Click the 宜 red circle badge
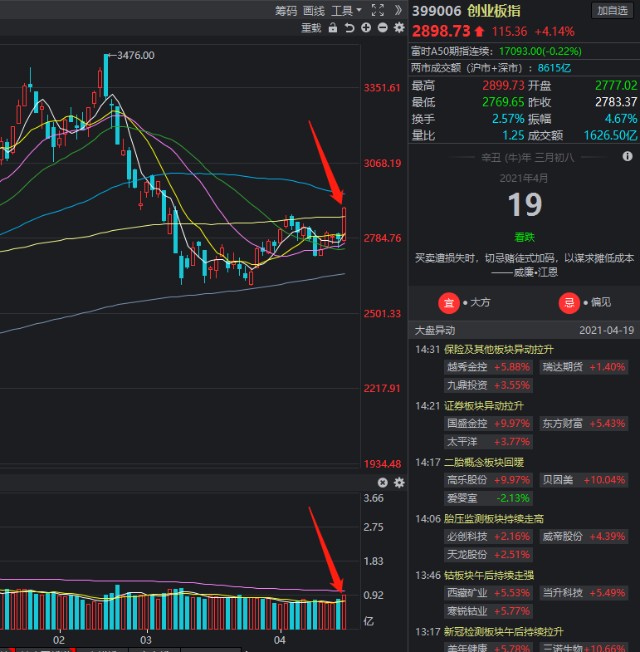The width and height of the screenshot is (640, 652). (x=449, y=303)
